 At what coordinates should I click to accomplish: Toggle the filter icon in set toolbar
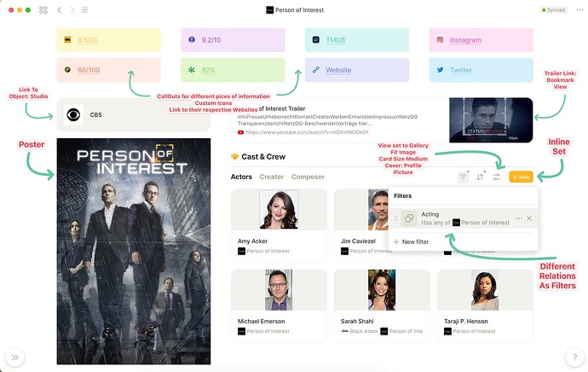point(464,177)
